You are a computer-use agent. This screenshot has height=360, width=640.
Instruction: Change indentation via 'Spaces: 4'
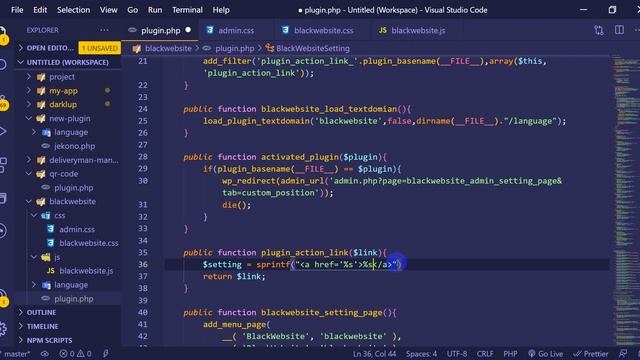[x=421, y=354]
